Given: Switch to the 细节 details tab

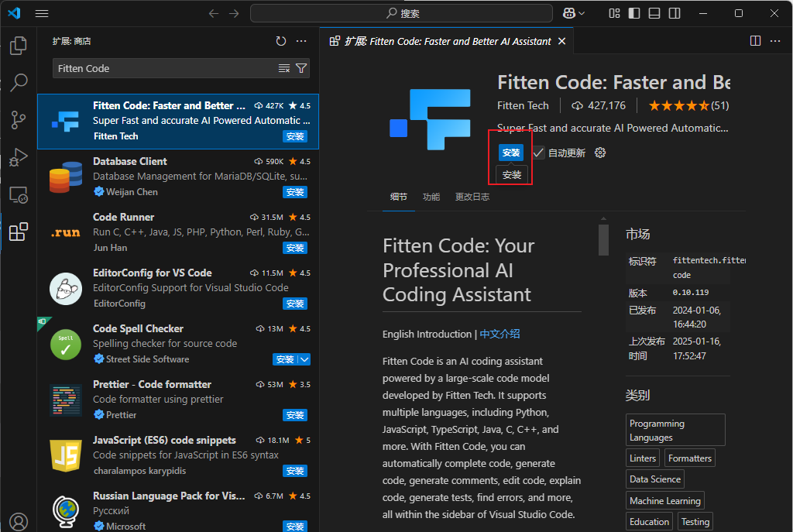Looking at the screenshot, I should (399, 197).
